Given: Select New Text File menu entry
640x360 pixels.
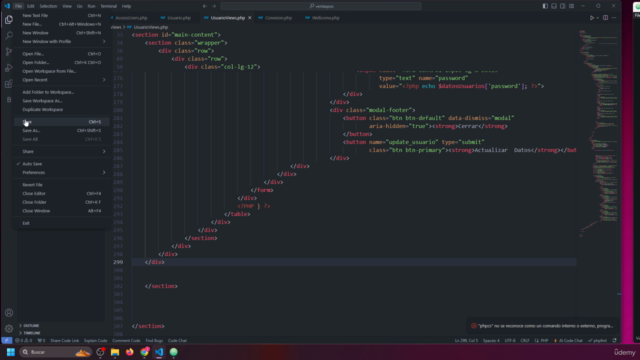Looking at the screenshot, I should coord(61,16).
